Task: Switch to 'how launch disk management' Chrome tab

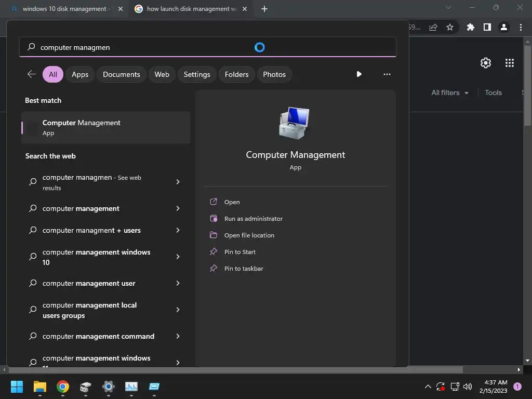Action: pos(191,9)
